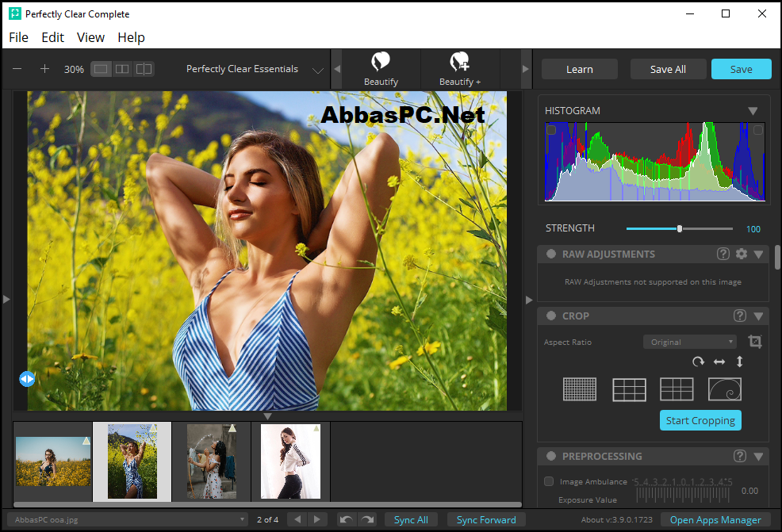Select the fourth thumbnail with white jacket
782x532 pixels.
pyautogui.click(x=291, y=461)
